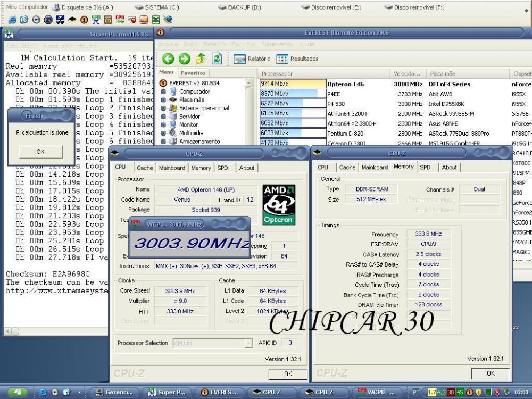Image resolution: width=532 pixels, height=399 pixels.
Task: Click the Resultados toolbar button
Action: [297, 59]
